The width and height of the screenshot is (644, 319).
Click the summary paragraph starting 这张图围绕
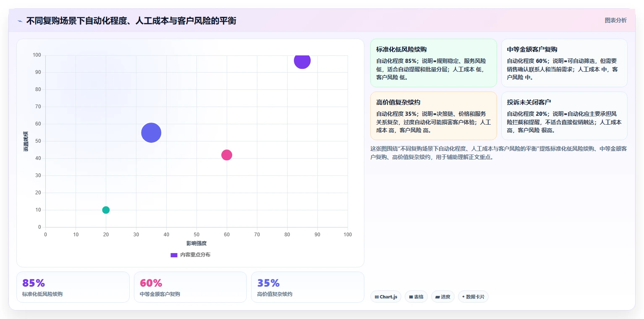click(x=499, y=153)
